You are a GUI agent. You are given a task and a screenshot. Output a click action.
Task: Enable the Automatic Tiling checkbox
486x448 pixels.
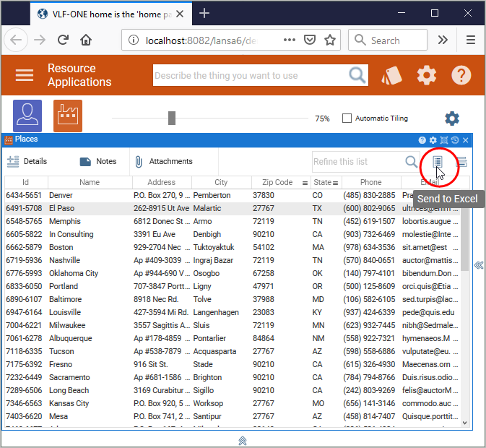(x=347, y=119)
